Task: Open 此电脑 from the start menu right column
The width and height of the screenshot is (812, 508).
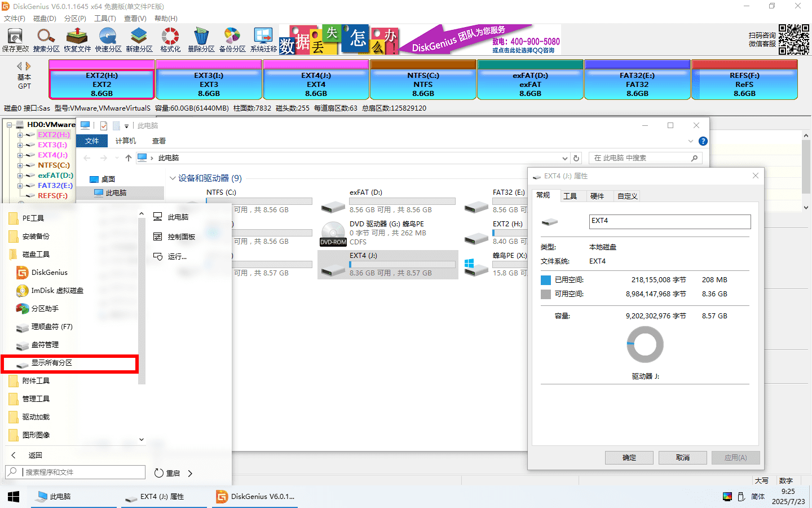Action: 171,217
